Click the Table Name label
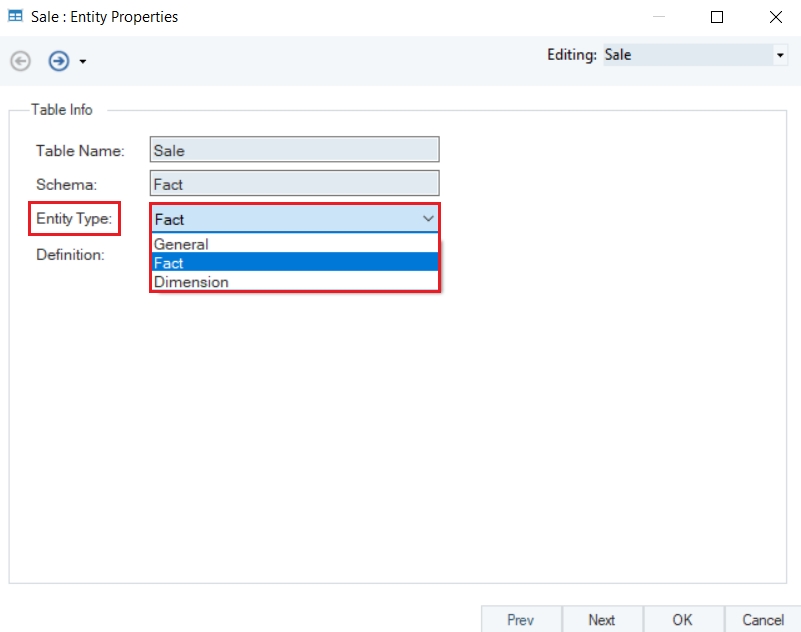The image size is (801, 632). 80,151
